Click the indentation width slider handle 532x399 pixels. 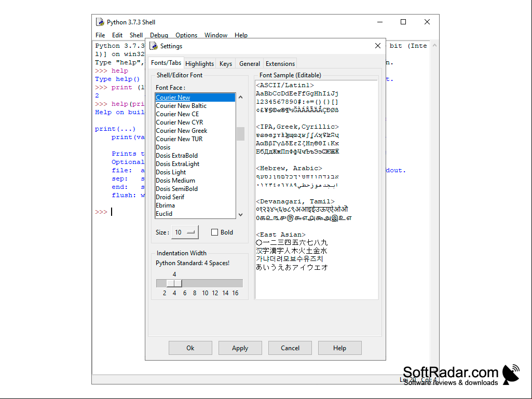(174, 283)
